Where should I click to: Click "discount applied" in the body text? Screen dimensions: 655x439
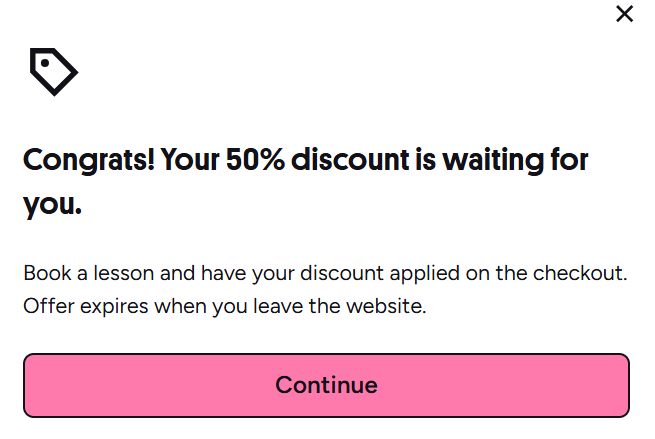coord(380,273)
